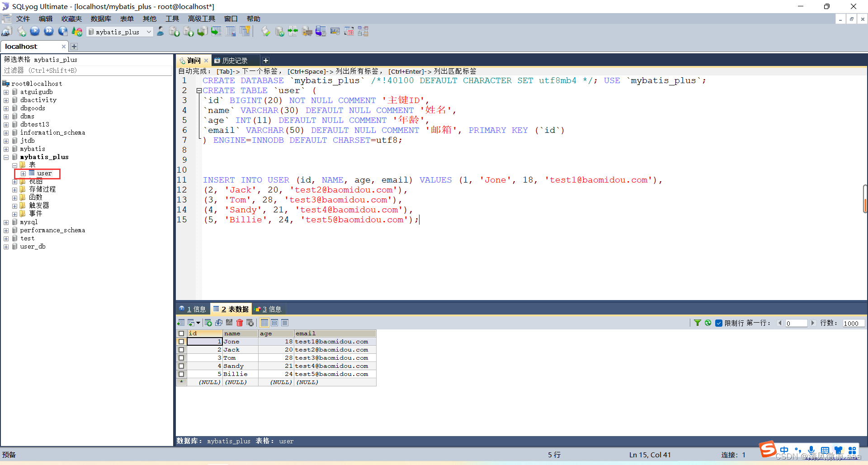Close the 询问 query tab

pos(206,61)
